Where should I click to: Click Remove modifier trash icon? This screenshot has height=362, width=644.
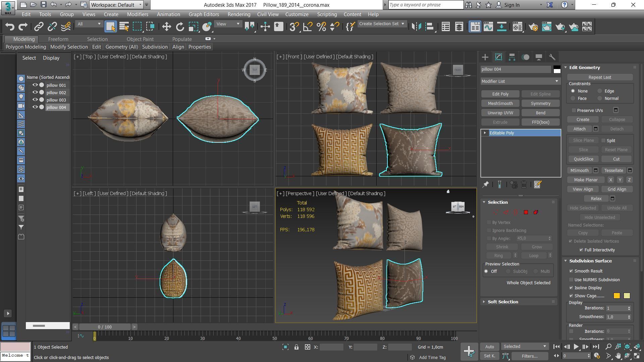524,184
